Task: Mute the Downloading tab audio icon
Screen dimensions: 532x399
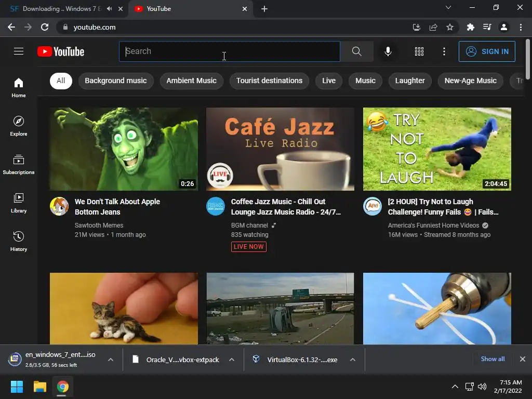Action: pos(109,9)
